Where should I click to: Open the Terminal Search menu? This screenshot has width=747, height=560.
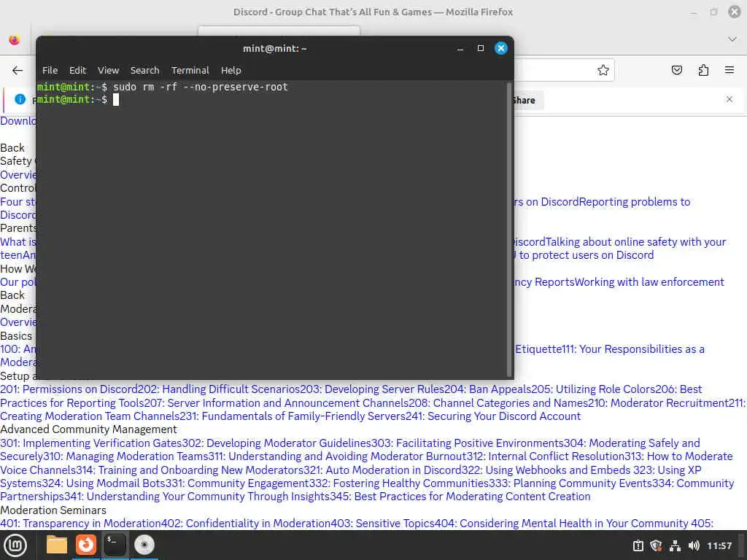coord(145,70)
